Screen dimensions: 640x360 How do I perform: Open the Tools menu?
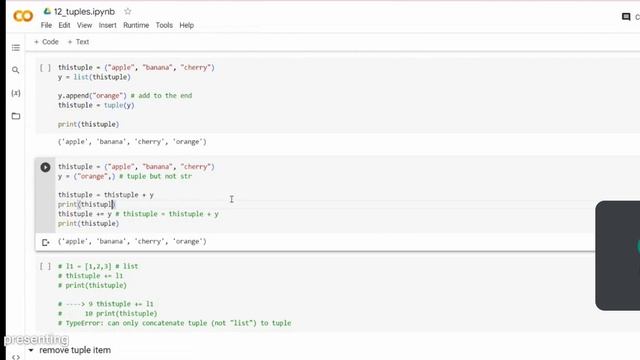point(164,25)
